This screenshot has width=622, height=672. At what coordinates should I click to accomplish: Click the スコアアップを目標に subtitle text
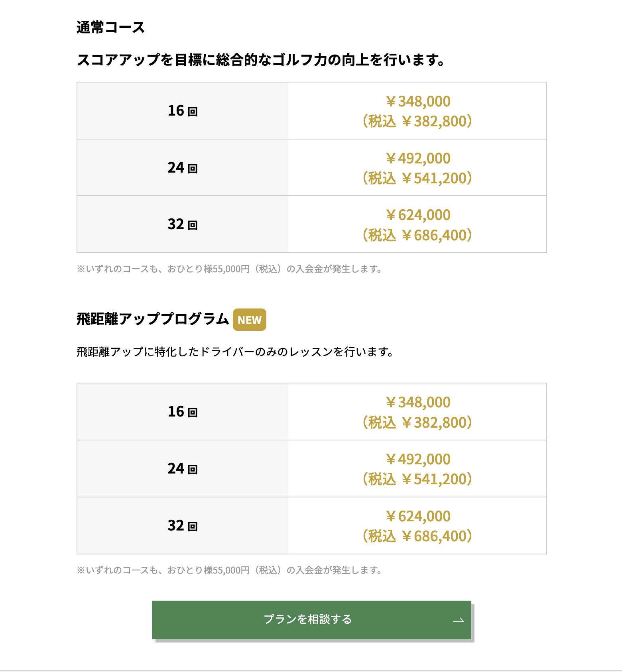(261, 60)
